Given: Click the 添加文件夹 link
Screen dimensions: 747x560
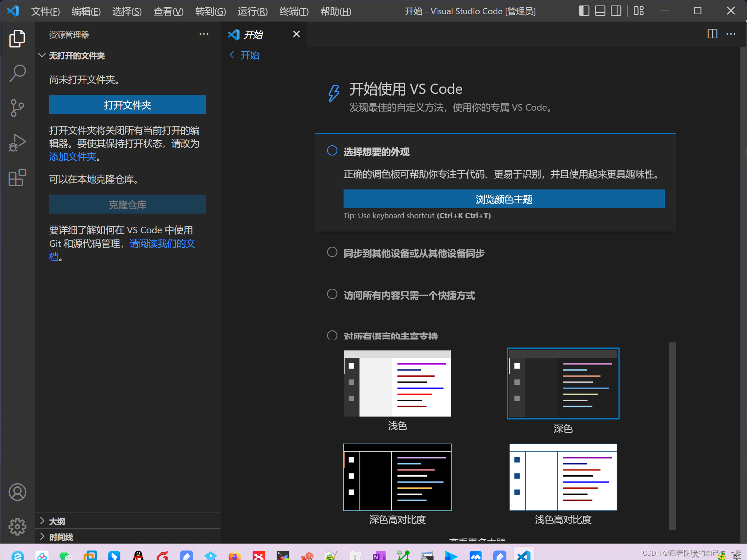Looking at the screenshot, I should click(73, 157).
